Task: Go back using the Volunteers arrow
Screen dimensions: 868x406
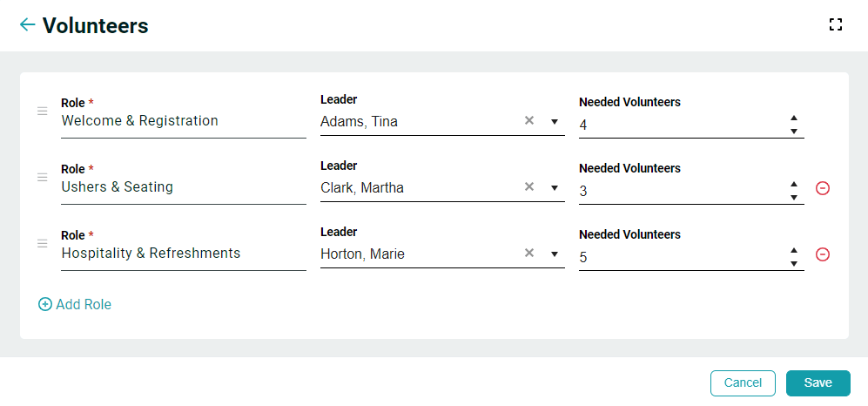Action: point(27,24)
